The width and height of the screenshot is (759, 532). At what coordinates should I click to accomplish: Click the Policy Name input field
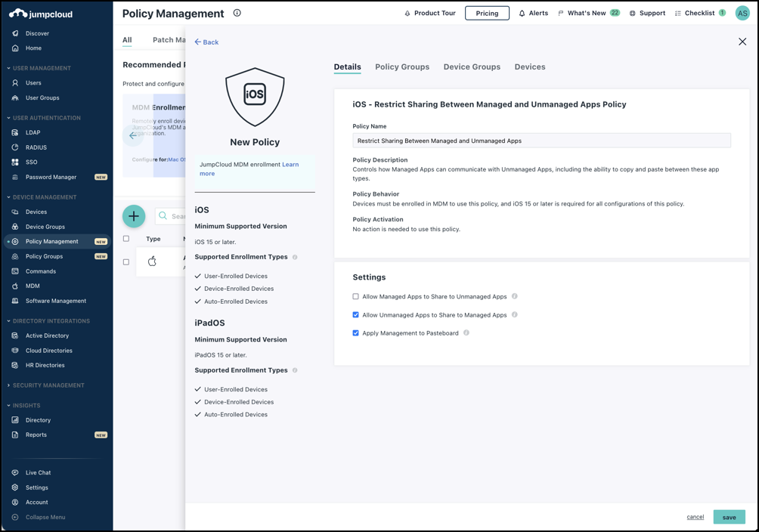[x=541, y=141]
